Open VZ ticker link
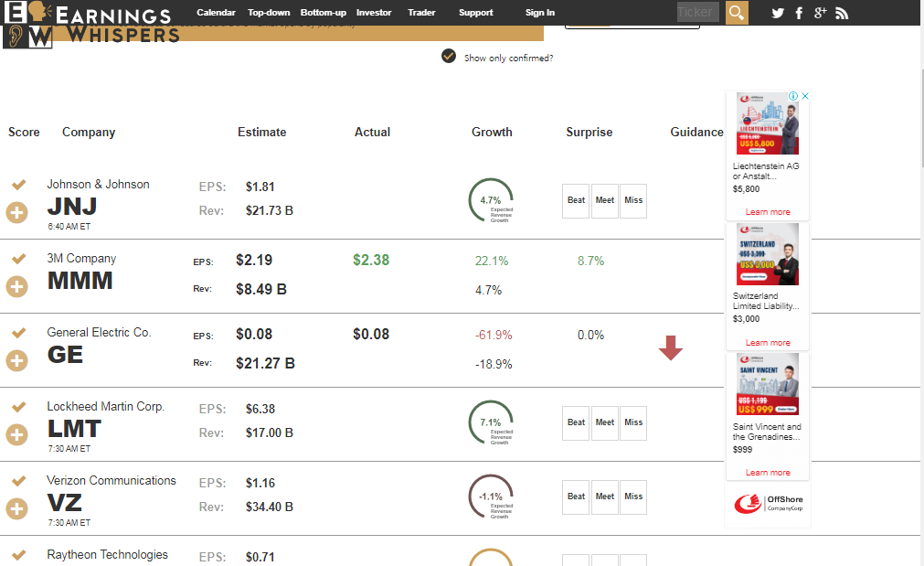This screenshot has width=924, height=566. pos(64,503)
